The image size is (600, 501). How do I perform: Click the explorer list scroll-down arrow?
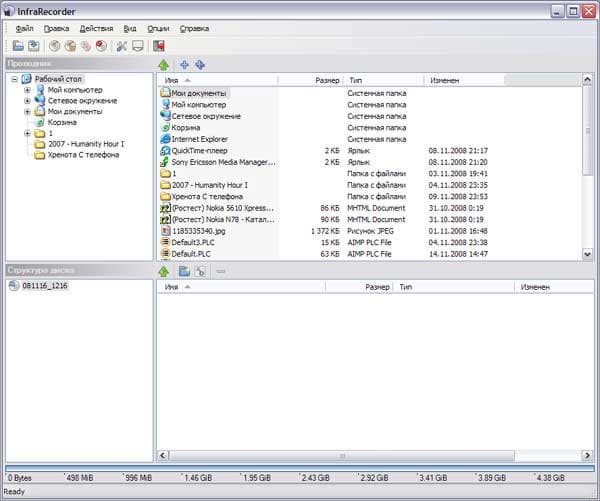pyautogui.click(x=588, y=254)
